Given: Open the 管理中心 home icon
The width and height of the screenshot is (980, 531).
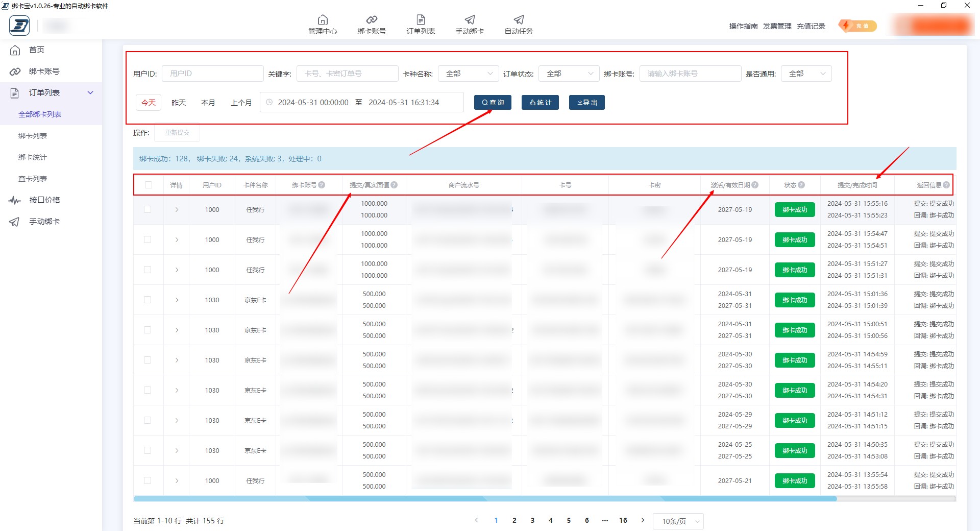Looking at the screenshot, I should pos(323,20).
